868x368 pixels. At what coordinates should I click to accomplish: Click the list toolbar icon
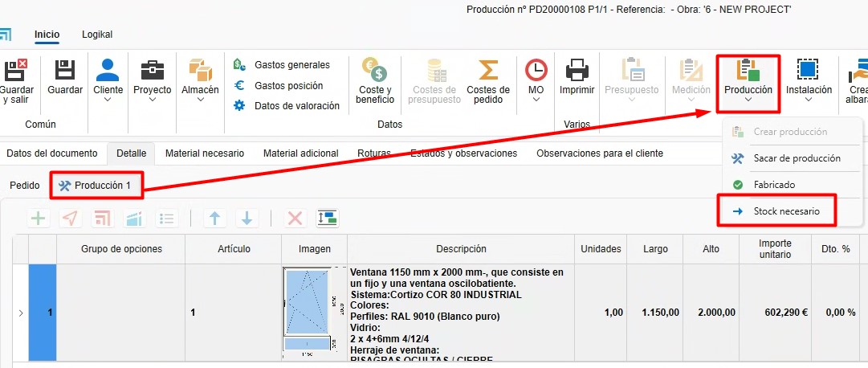point(166,219)
